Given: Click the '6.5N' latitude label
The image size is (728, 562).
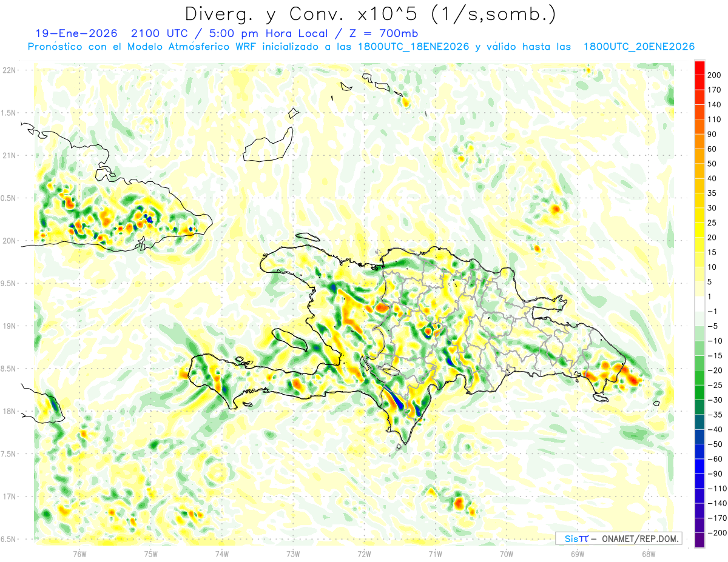Looking at the screenshot, I should coord(9,540).
